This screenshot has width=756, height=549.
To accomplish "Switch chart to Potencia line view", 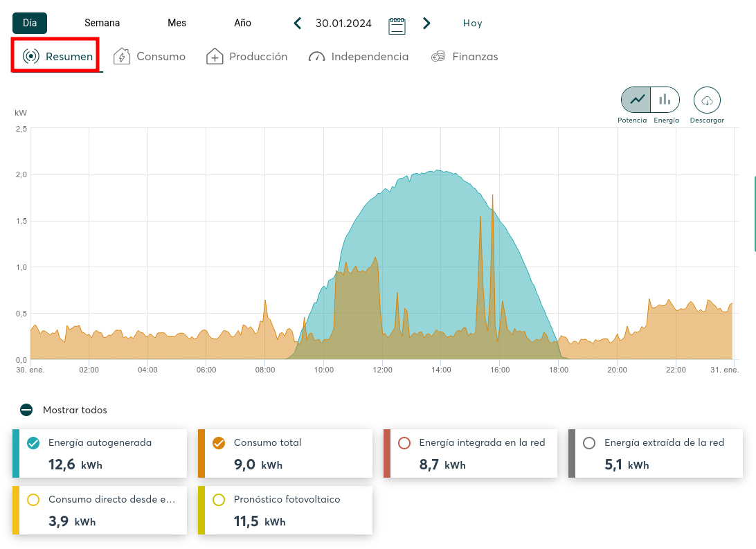I will point(636,100).
